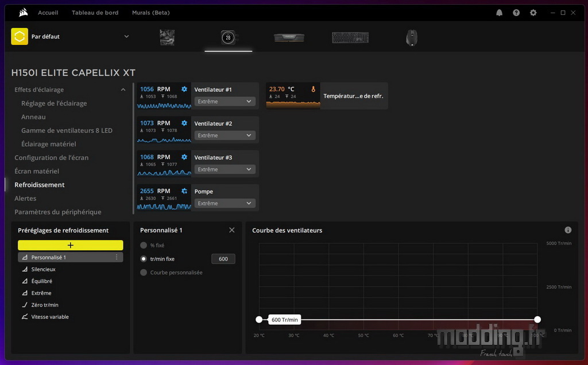Open the notifications bell
The height and width of the screenshot is (365, 588).
[x=499, y=13]
